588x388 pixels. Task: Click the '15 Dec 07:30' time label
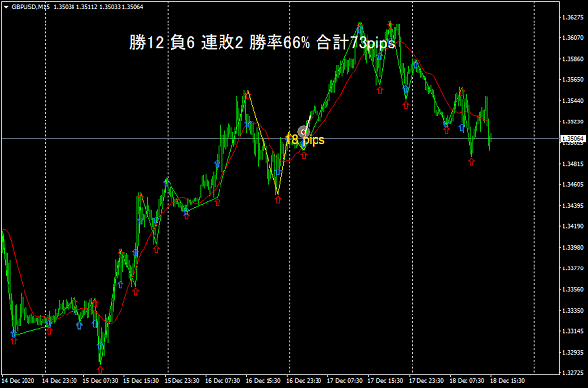pos(101,381)
